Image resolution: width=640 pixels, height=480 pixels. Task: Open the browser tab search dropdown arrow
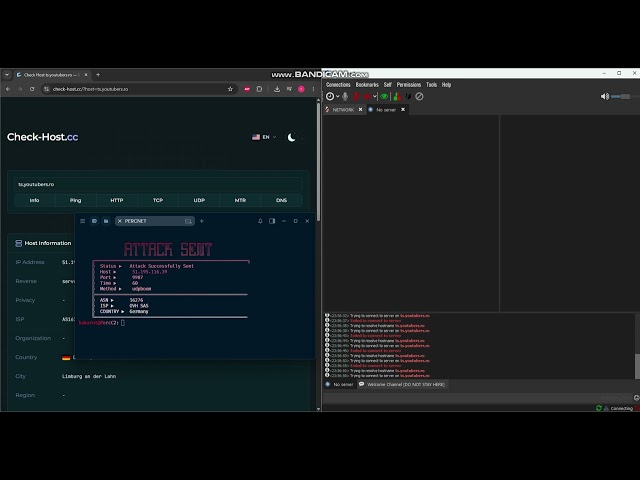click(7, 75)
